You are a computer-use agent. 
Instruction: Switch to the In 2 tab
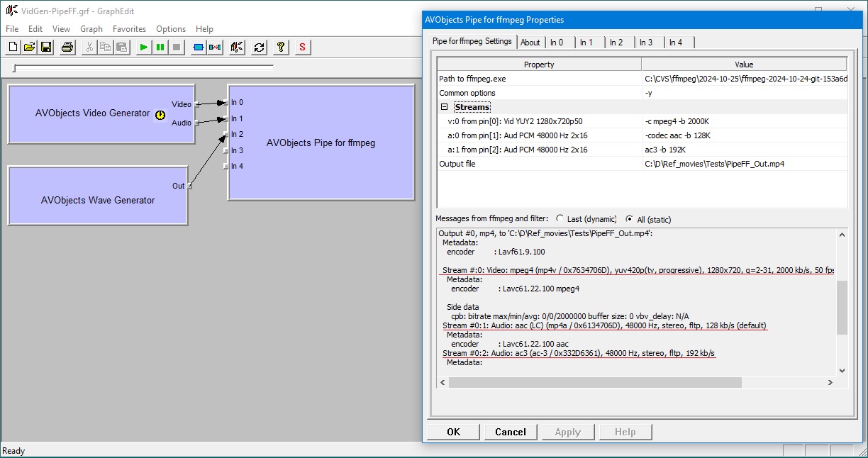[x=618, y=42]
